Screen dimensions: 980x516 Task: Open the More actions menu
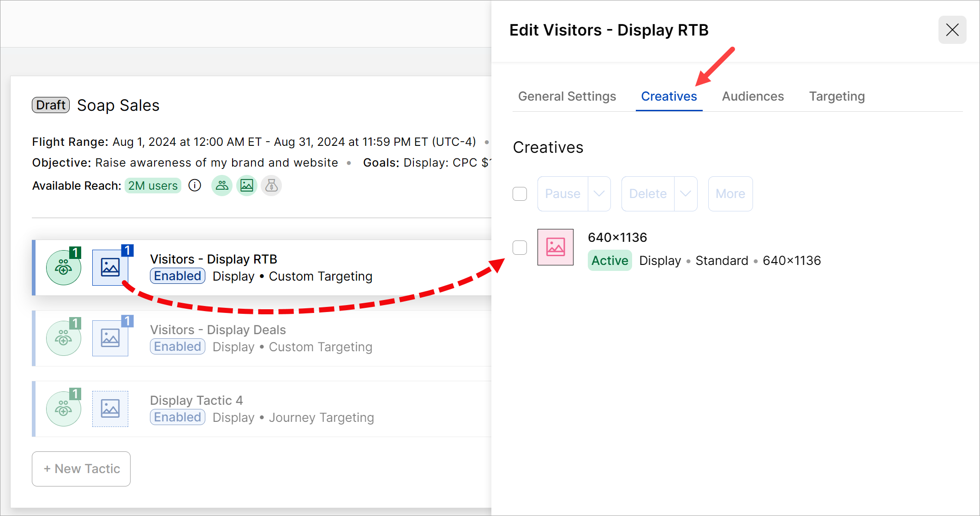tap(730, 194)
